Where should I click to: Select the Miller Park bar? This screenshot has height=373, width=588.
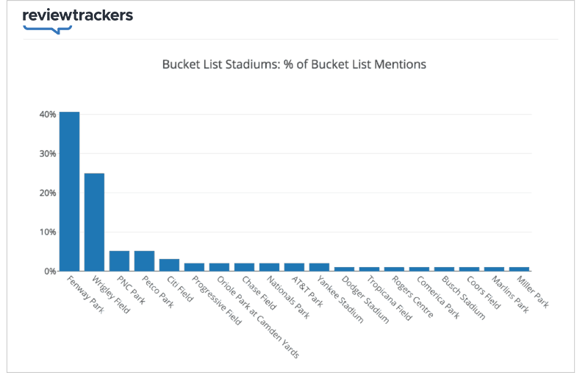point(520,269)
